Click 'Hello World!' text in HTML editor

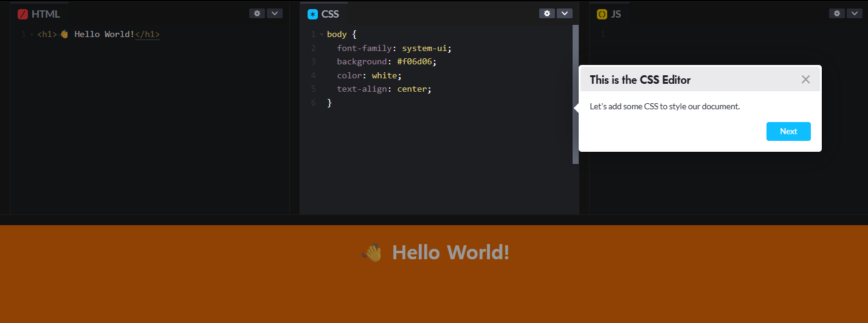tap(104, 35)
